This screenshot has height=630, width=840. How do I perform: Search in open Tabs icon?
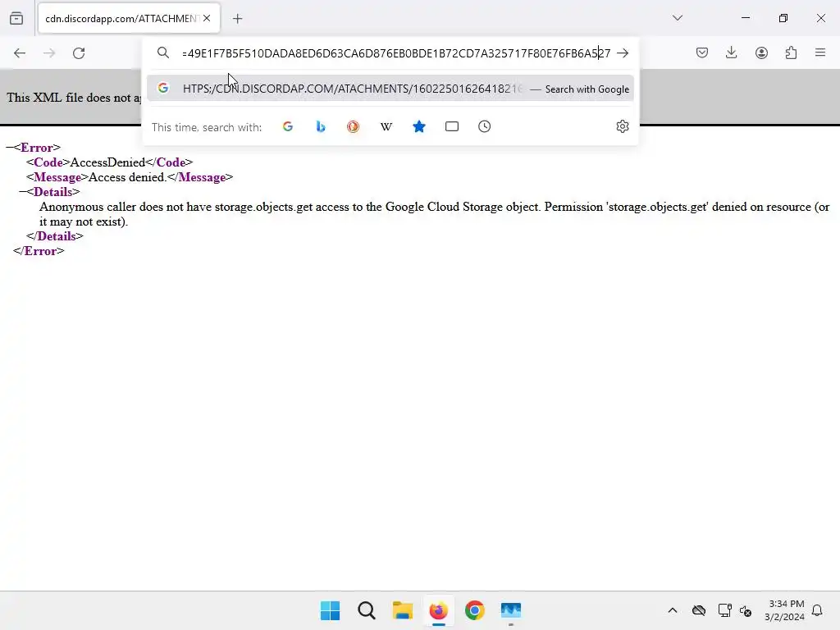coord(452,126)
